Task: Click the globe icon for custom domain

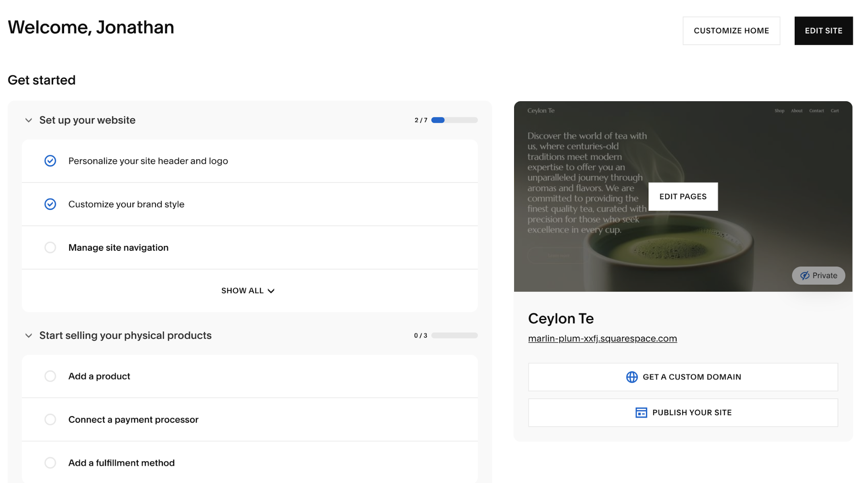Action: [631, 377]
